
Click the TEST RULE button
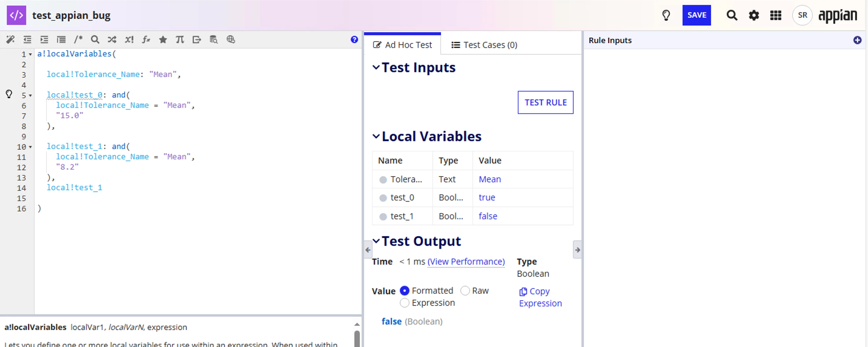point(545,102)
